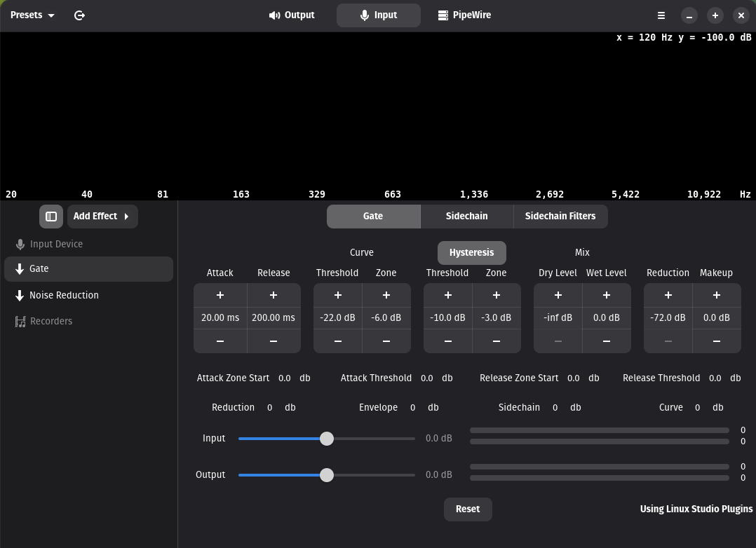
Task: Switch to the Output tab
Action: point(292,15)
